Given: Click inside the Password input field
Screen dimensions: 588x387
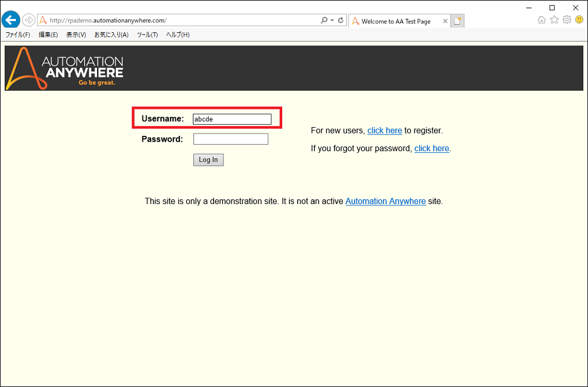Looking at the screenshot, I should pos(230,139).
